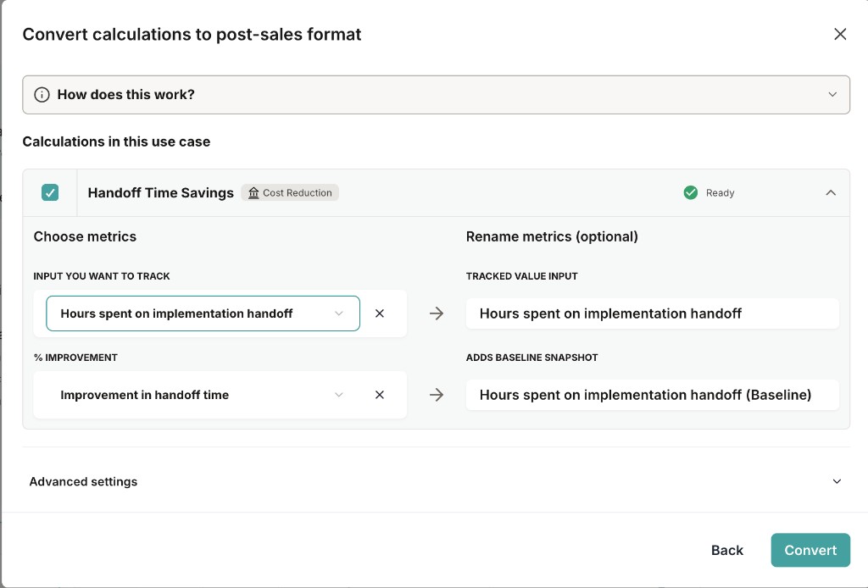
Task: Click the arrow next to baseline snapshot field
Action: coord(437,395)
